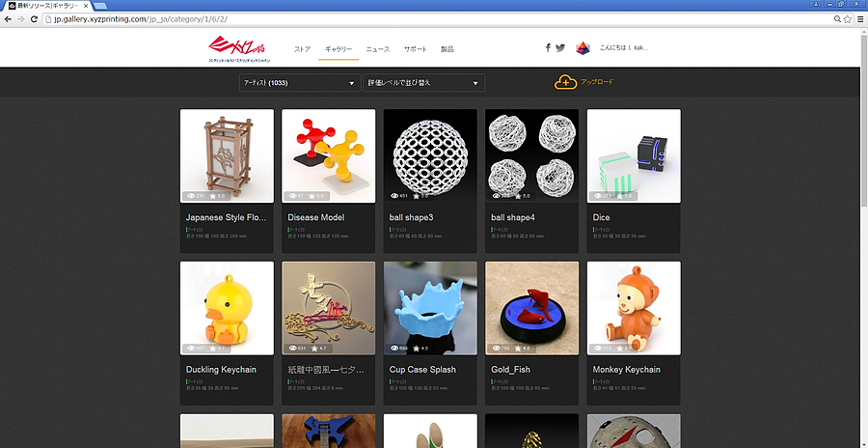Click star rating on Gold_Fish card
Screen dimensions: 868x448
pyautogui.click(x=520, y=349)
